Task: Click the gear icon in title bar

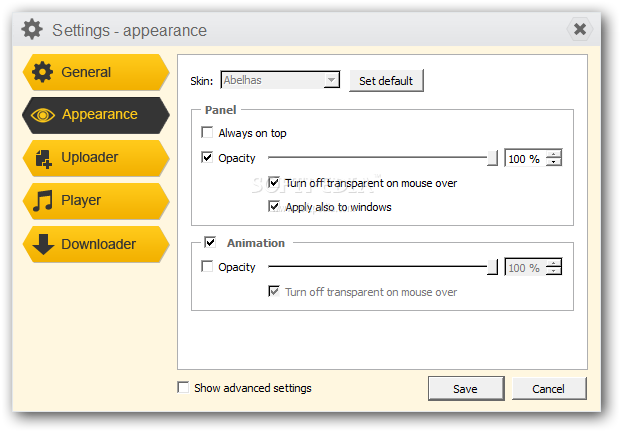Action: (32, 29)
